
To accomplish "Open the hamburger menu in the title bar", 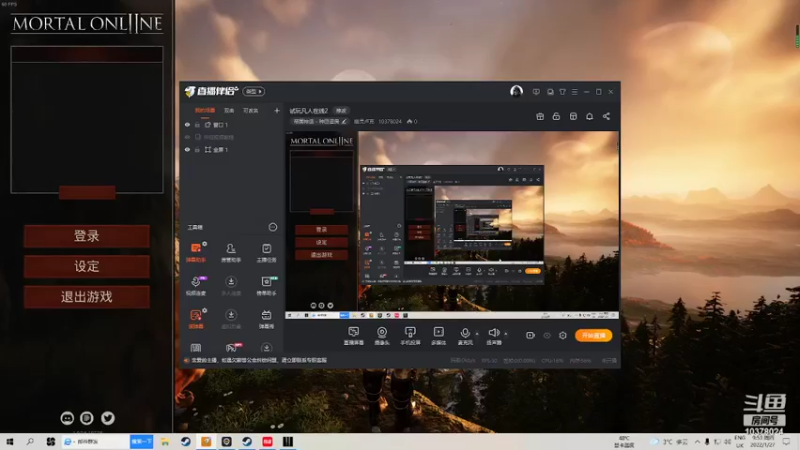I will [x=574, y=92].
